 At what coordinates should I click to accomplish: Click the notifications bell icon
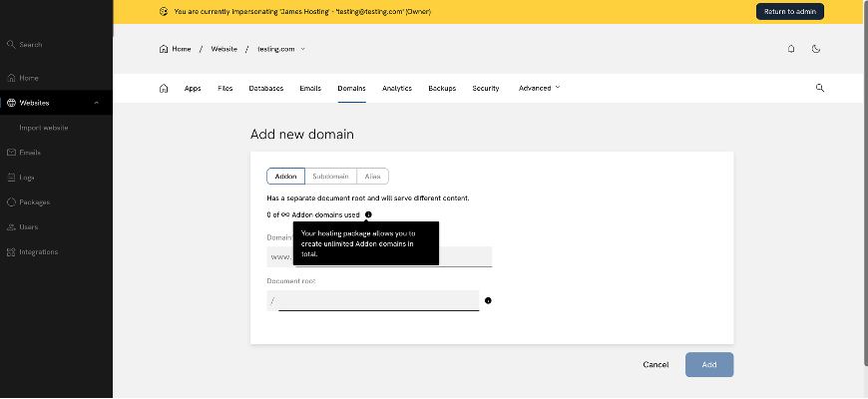coord(791,49)
